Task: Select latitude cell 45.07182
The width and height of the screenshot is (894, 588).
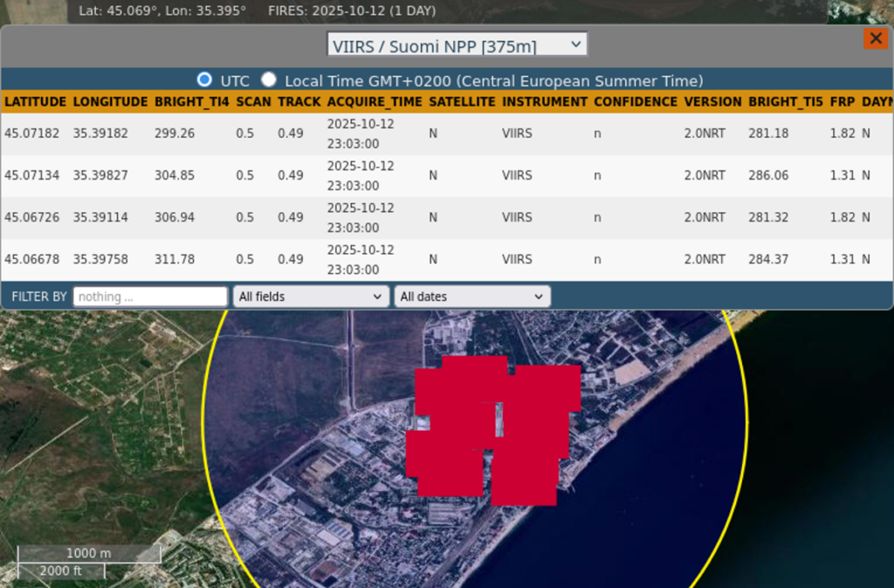Action: pos(32,133)
